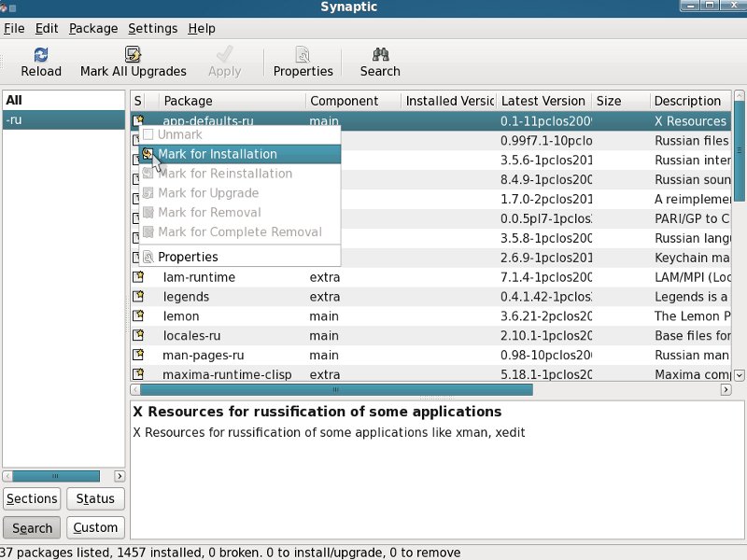Click the Status filter button
The width and height of the screenshot is (747, 560).
tap(95, 499)
